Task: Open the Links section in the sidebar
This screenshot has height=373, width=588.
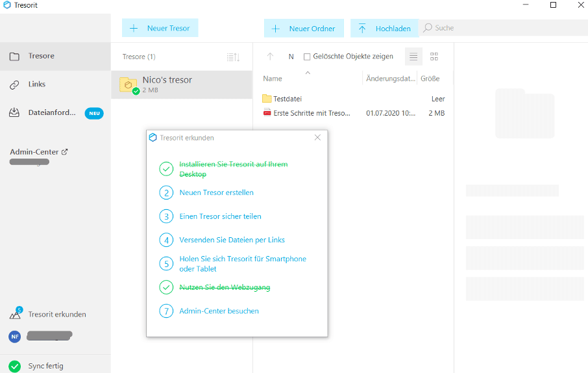Action: tap(55, 84)
